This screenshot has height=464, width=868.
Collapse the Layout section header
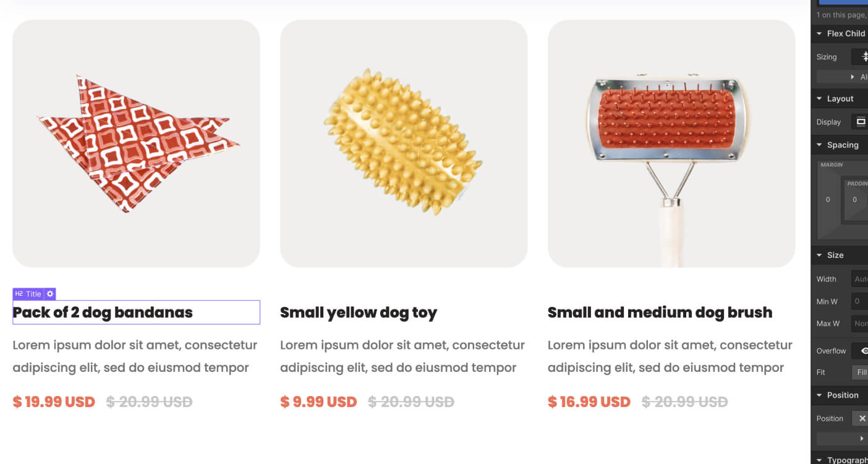pyautogui.click(x=820, y=98)
